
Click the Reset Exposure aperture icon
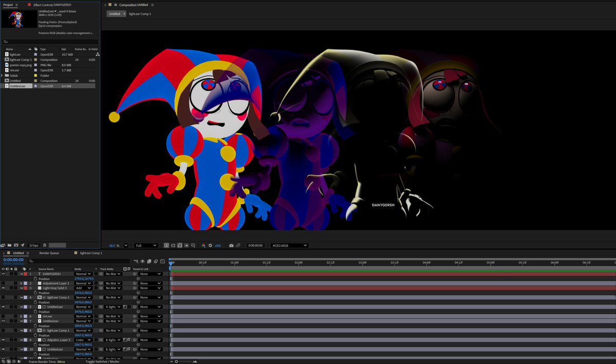click(x=210, y=245)
